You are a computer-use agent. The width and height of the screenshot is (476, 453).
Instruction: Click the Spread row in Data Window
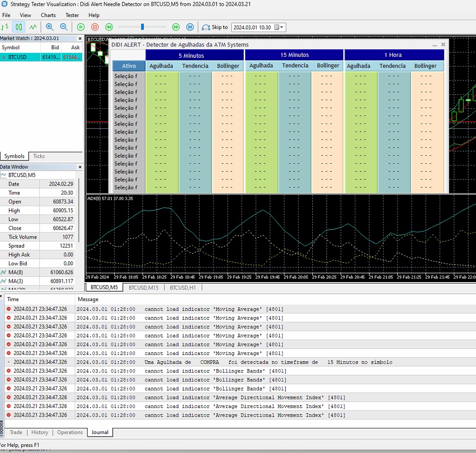37,246
